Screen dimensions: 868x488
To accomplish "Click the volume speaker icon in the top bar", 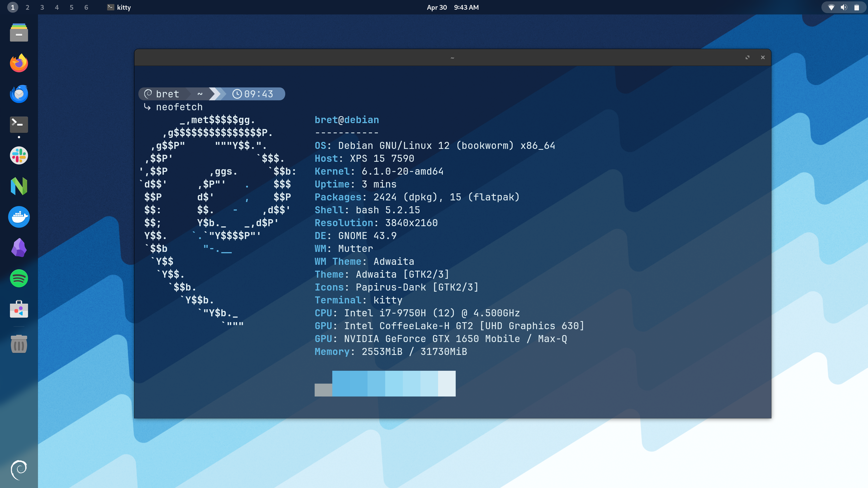I will pyautogui.click(x=844, y=7).
